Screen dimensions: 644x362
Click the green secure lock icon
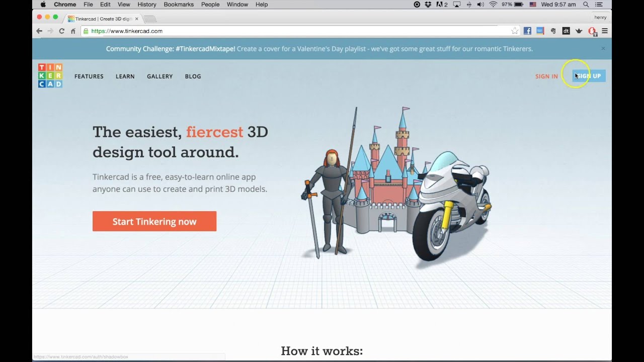point(86,31)
